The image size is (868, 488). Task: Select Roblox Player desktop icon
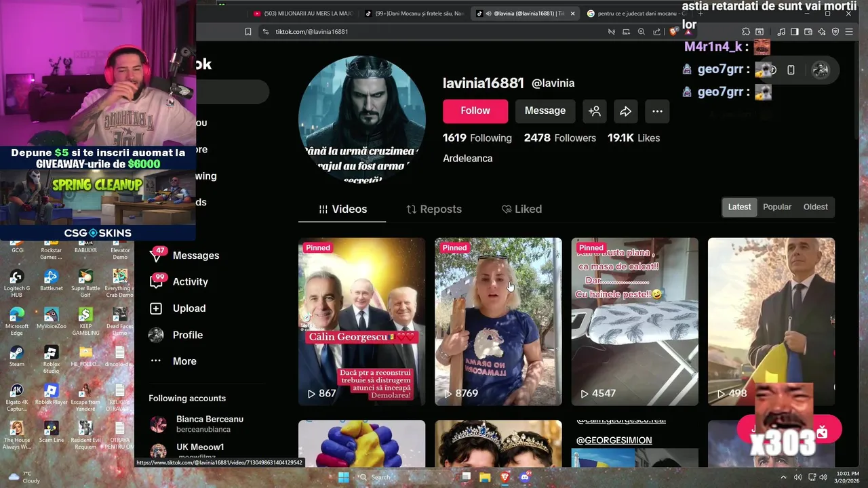(51, 394)
